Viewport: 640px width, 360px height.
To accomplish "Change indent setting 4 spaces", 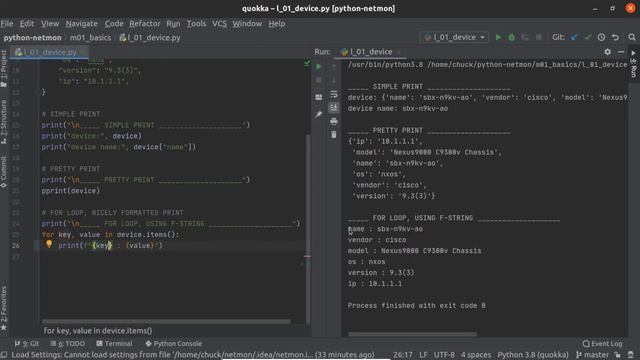I will point(476,355).
